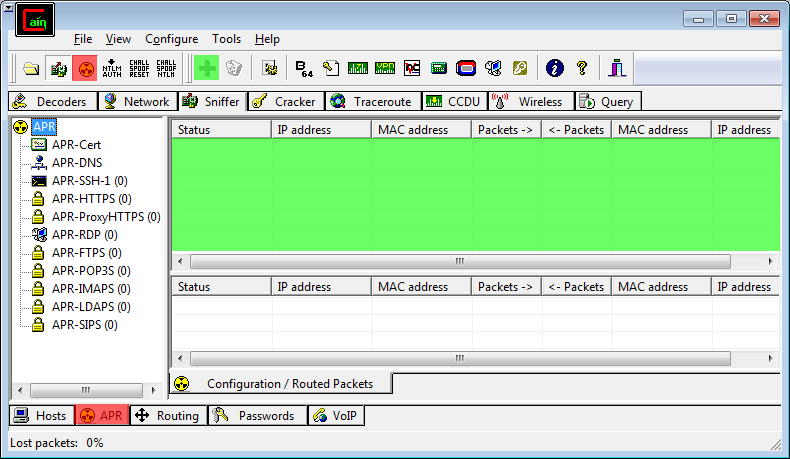Select APR-SIPS (0) tree entry
Screen dimensions: 790x459
click(85, 325)
